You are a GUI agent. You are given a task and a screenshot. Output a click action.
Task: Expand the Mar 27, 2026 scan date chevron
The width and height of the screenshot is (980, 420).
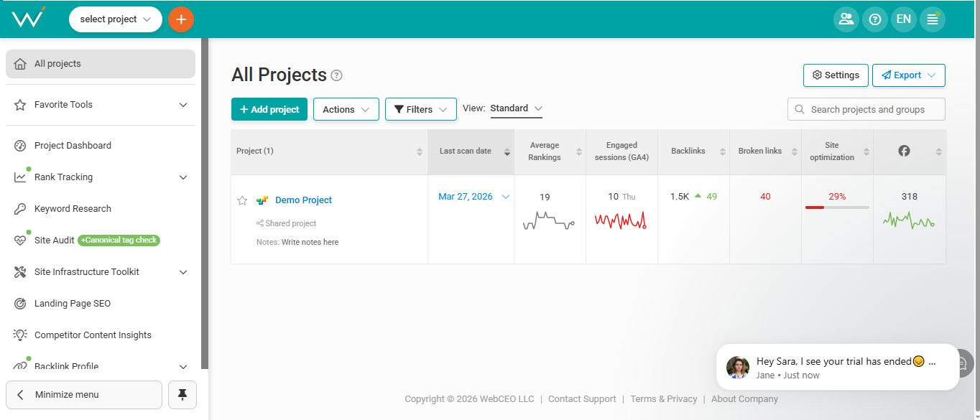click(506, 197)
